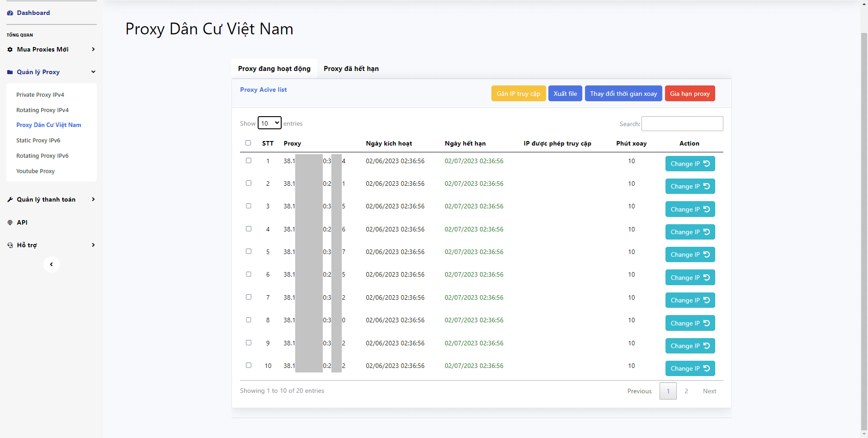Screen dimensions: 868x438
Task: Click the Gia hạn proxy button
Action: click(689, 94)
